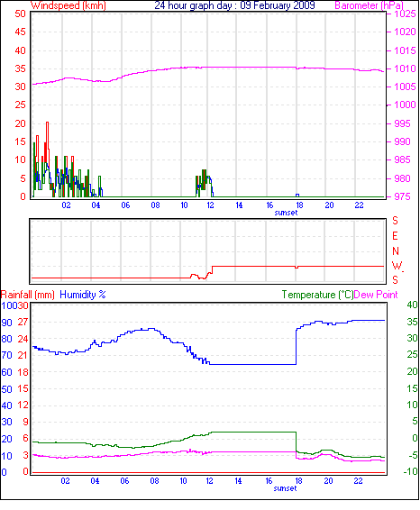Screen dimensions: 420x510
Task: Click the E wind direction label
Action: coord(396,236)
